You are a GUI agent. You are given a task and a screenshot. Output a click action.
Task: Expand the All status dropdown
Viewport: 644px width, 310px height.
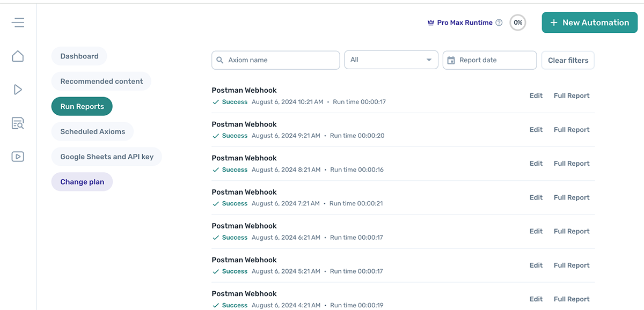(391, 60)
